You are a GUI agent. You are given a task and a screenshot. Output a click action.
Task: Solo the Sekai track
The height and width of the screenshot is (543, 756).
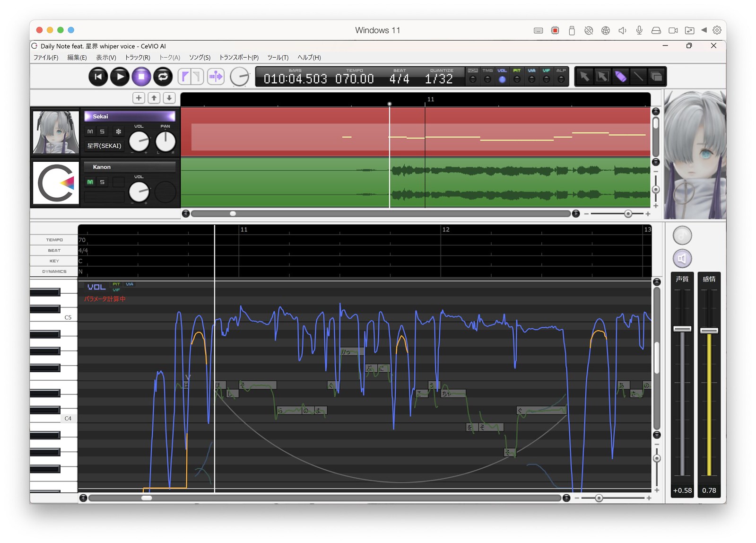coord(102,131)
